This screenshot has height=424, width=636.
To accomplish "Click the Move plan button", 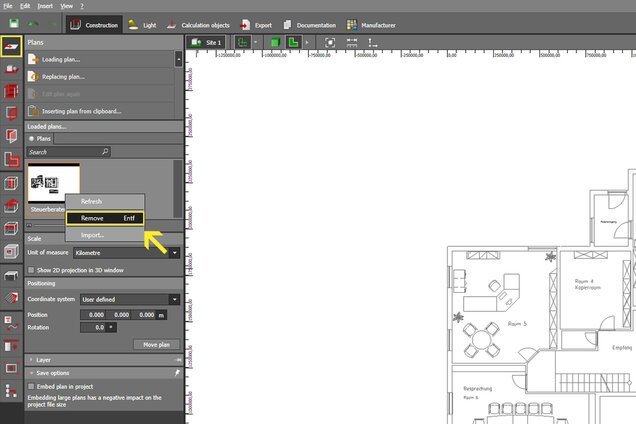I will pyautogui.click(x=156, y=344).
